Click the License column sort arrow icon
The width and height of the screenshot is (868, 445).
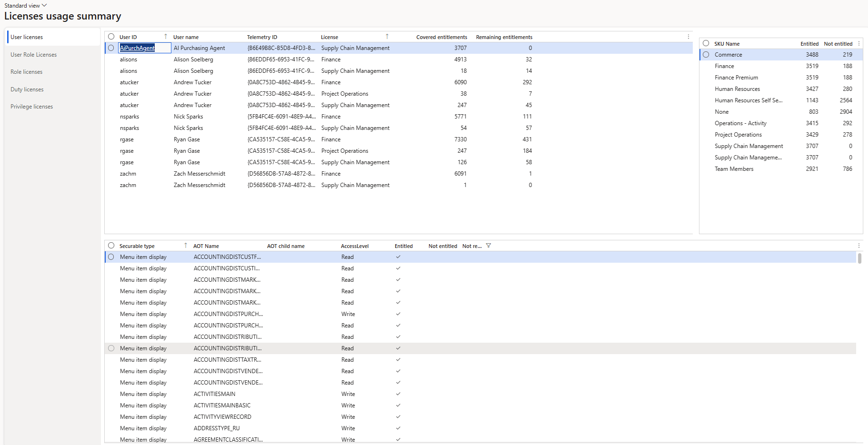pyautogui.click(x=387, y=37)
